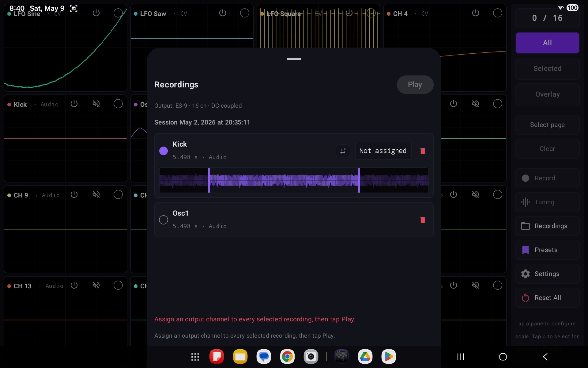Image resolution: width=588 pixels, height=368 pixels.
Task: Open the Kick output channel dropdown
Action: [x=383, y=151]
